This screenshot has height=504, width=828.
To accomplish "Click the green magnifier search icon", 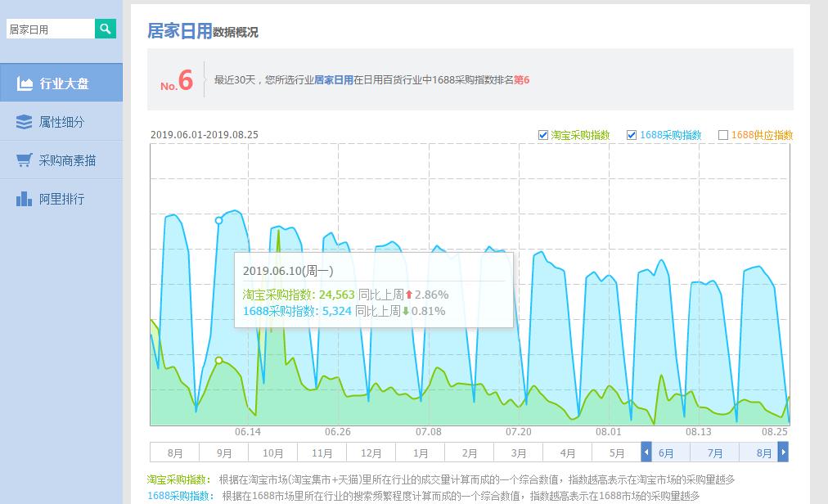I will coord(105,28).
